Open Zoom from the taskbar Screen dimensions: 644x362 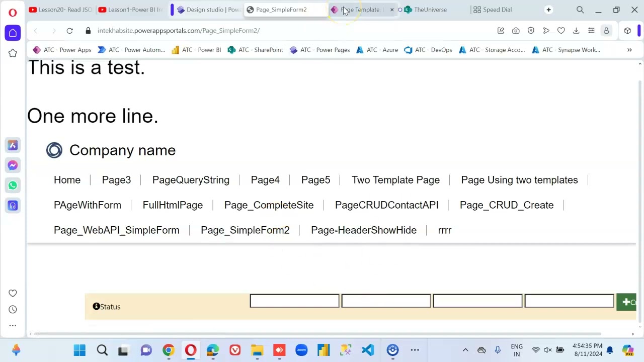click(x=301, y=350)
